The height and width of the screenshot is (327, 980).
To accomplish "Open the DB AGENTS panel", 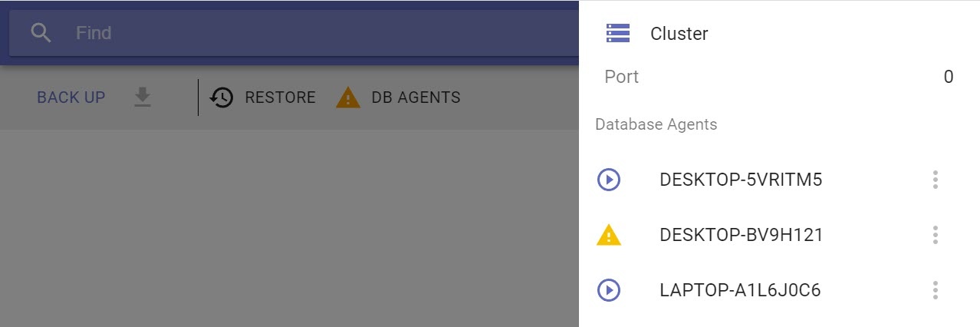I will pos(416,97).
